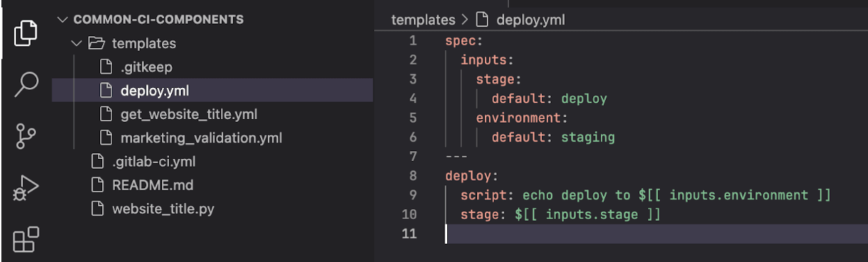Image resolution: width=868 pixels, height=262 pixels.
Task: Click the file icon beside website_title.py
Action: pos(98,208)
